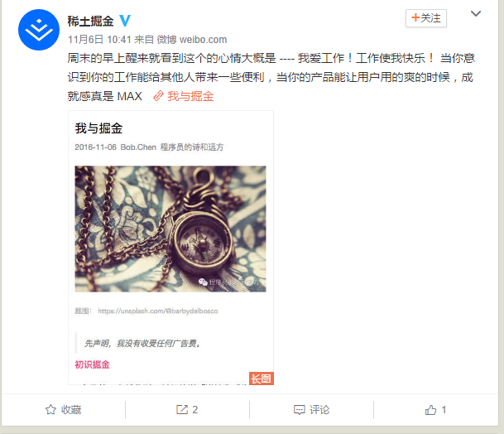Image resolution: width=504 pixels, height=434 pixels.
Task: Like the post with thumbs-up icon
Action: point(430,409)
